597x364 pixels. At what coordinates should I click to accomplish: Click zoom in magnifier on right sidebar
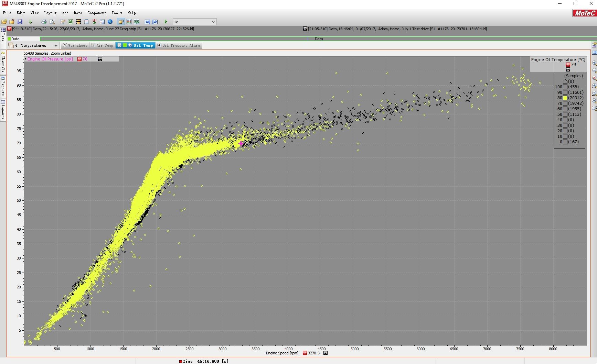(x=594, y=63)
